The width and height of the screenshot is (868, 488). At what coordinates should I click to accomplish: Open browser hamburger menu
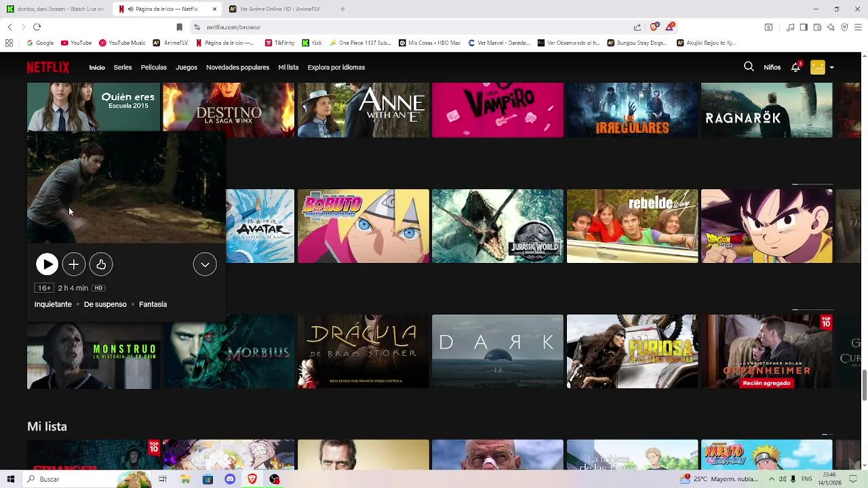[858, 27]
